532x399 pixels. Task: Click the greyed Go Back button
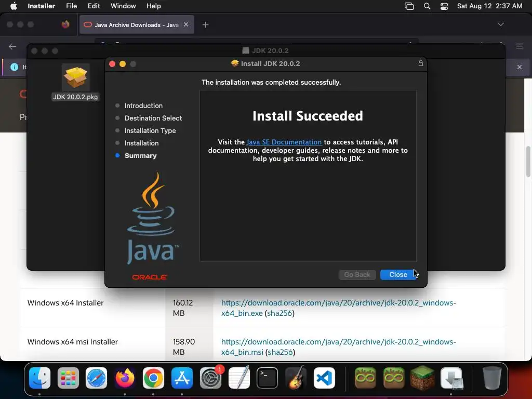point(357,274)
